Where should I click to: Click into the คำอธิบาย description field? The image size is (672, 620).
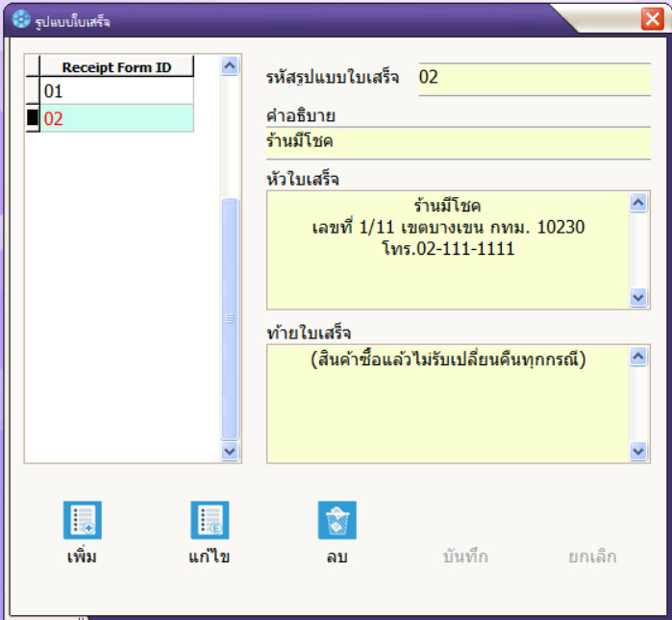click(x=458, y=142)
